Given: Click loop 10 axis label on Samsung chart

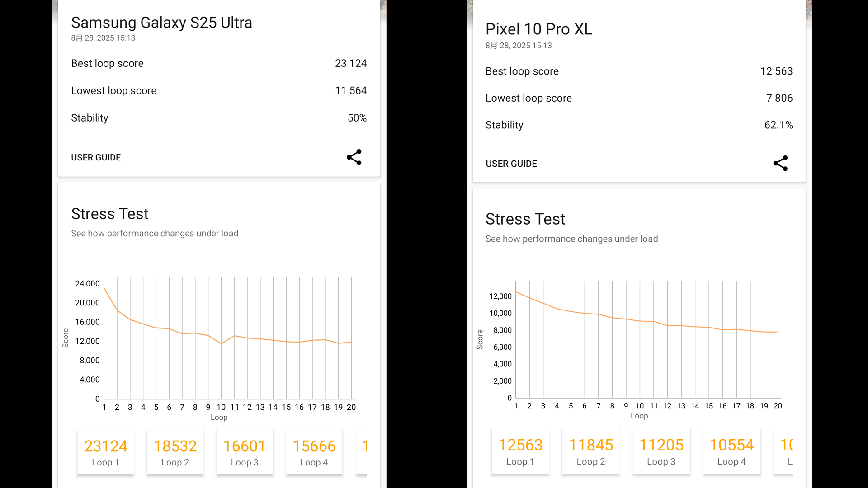Looking at the screenshot, I should click(221, 407).
